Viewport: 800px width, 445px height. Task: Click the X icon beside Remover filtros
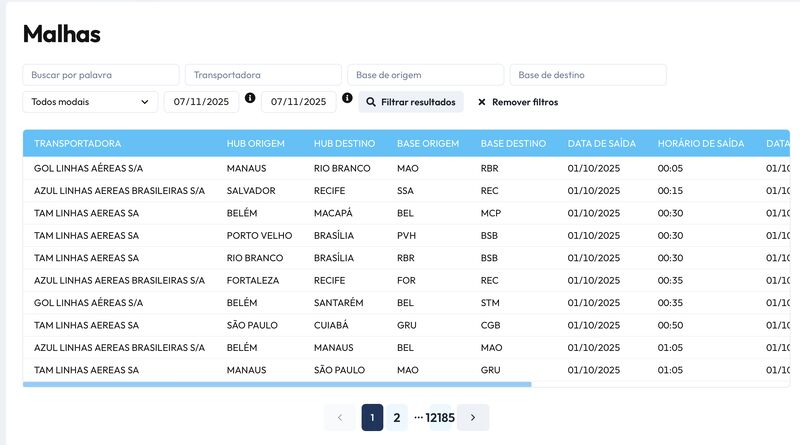(482, 102)
